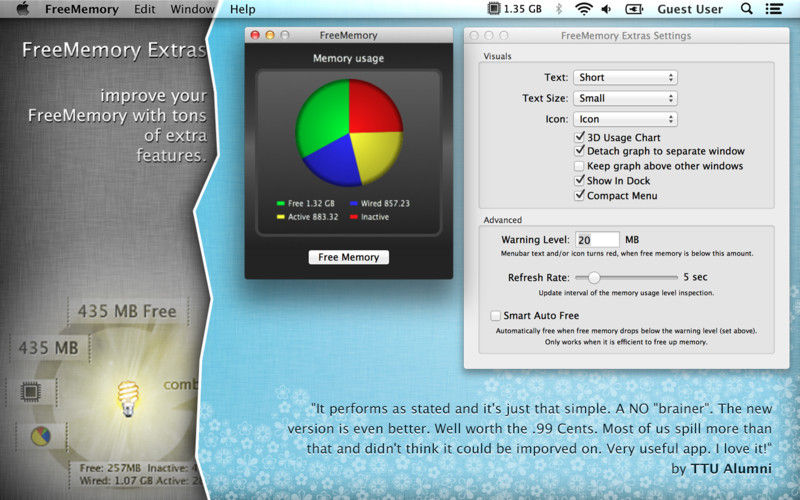800x500 pixels.
Task: Click the 'Wired: 1.07 GB' stat text
Action: [x=117, y=481]
